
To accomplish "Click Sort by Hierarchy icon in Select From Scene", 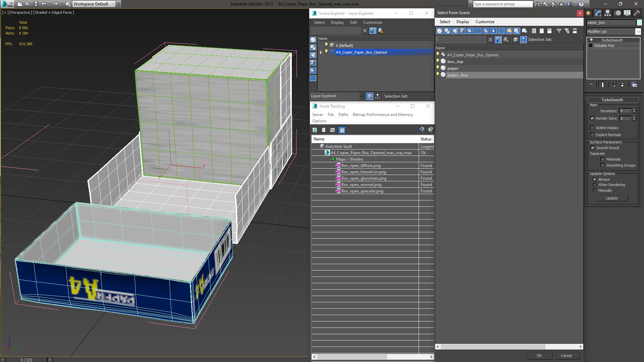I will pos(523,40).
